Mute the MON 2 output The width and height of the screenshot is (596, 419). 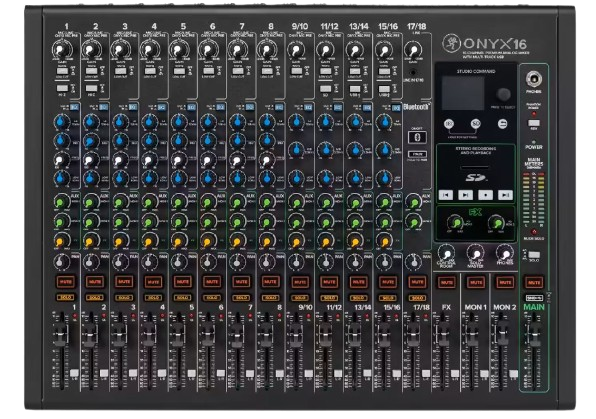pos(505,282)
